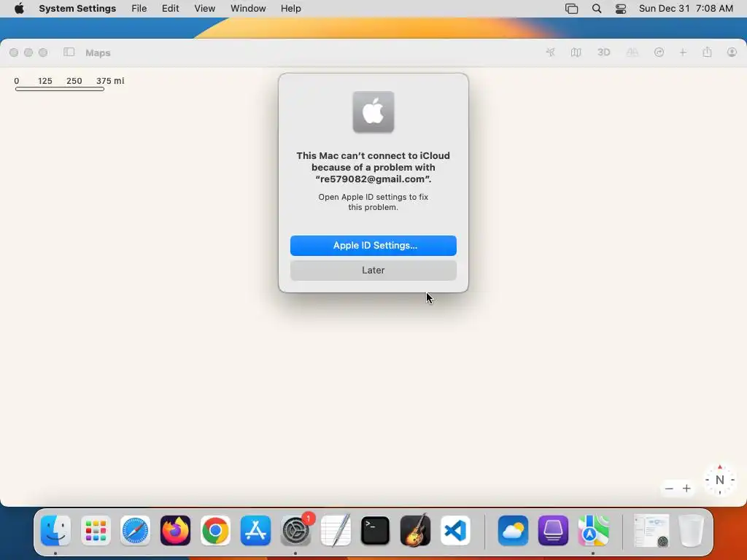Open the Window menu
The width and height of the screenshot is (747, 560).
pyautogui.click(x=248, y=9)
